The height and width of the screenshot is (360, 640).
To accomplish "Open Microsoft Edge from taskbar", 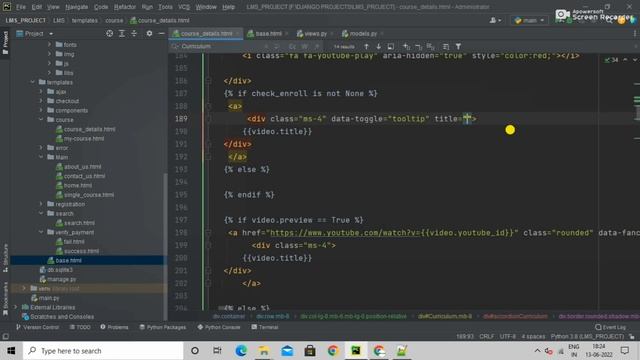I will (241, 351).
